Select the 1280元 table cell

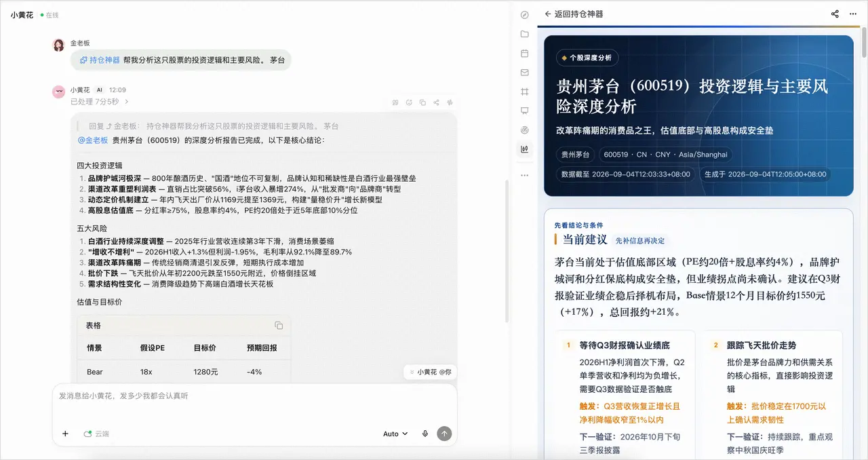(x=205, y=372)
